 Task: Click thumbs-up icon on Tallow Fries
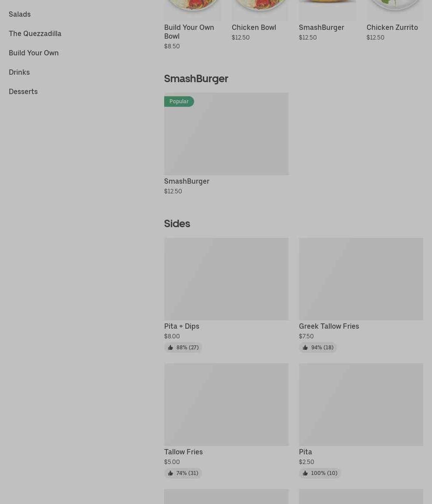point(170,473)
